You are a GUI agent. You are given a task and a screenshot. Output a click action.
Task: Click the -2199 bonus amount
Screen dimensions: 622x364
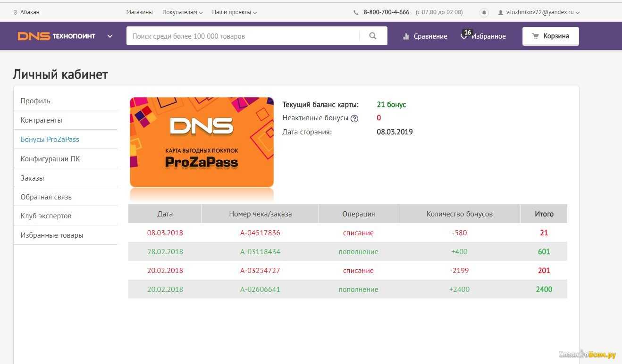[459, 271]
